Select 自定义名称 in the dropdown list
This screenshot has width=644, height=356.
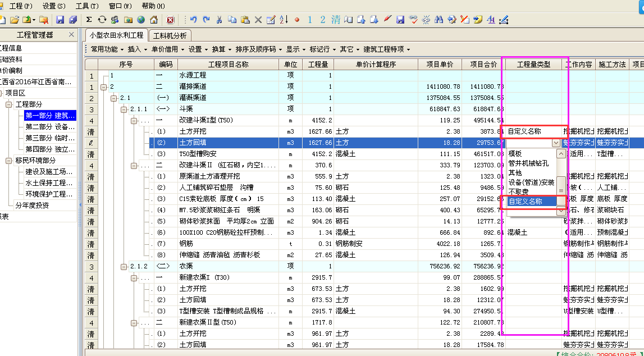click(525, 201)
